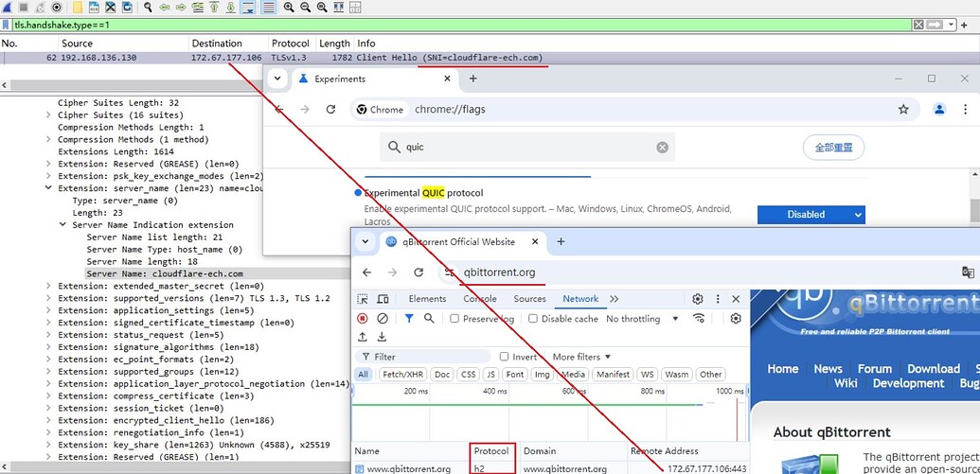This screenshot has width=980, height=474.
Task: Switch to the Elements tab in DevTools
Action: point(427,299)
